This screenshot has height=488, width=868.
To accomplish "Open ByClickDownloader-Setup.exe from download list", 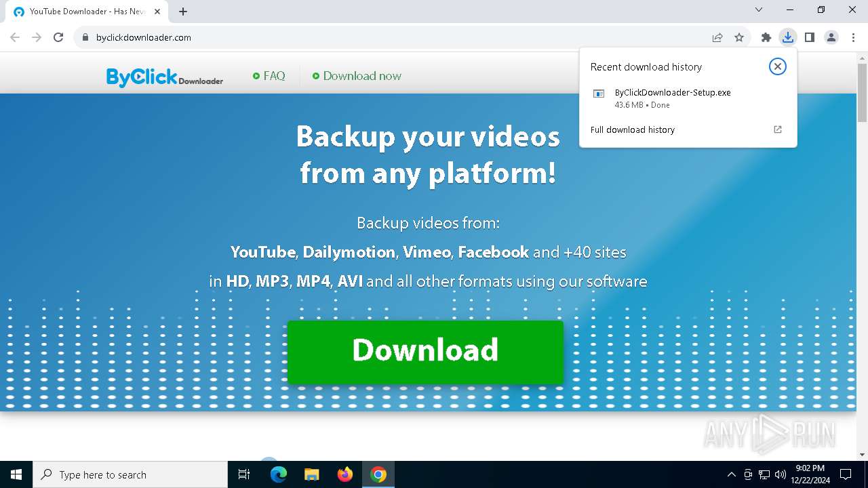I will click(688, 98).
